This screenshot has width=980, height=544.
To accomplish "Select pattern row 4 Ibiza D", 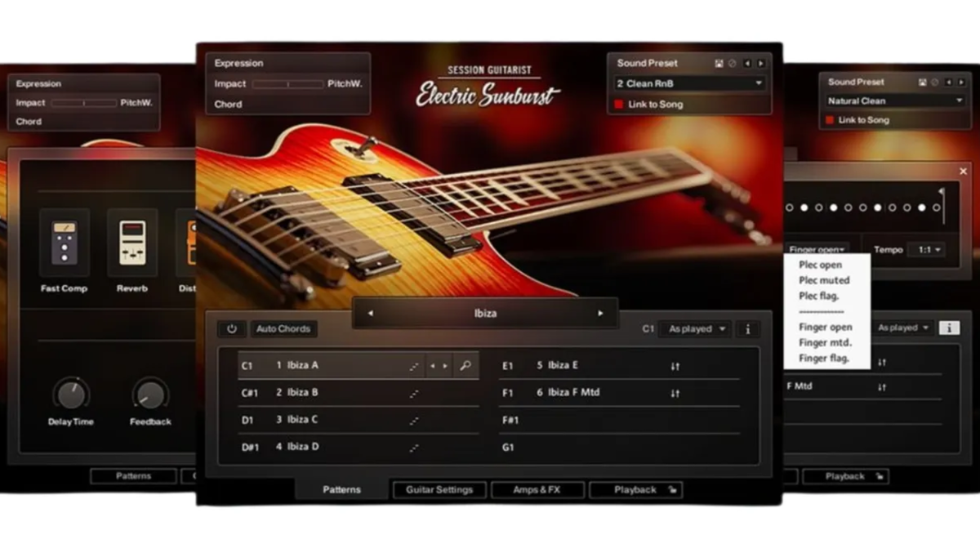I will 358,447.
